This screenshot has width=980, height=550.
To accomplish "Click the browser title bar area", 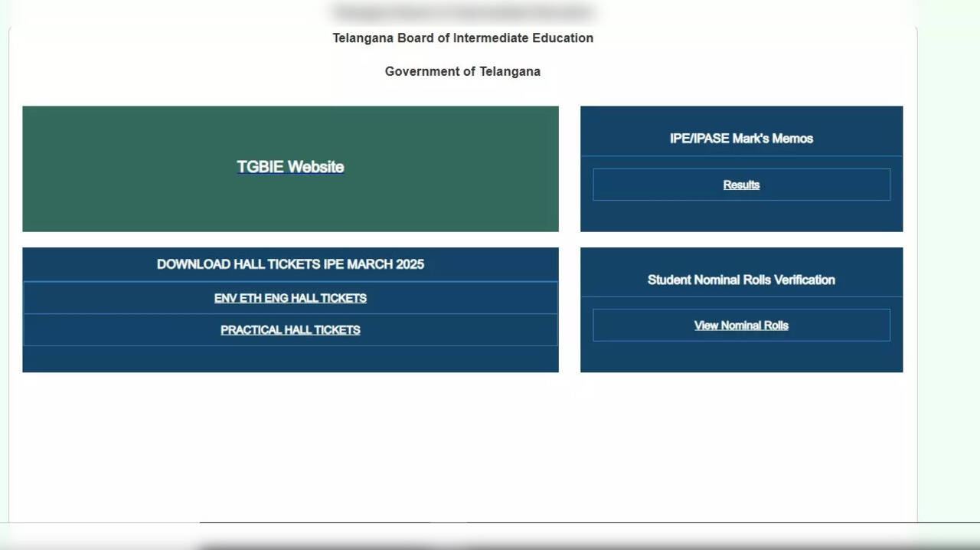I will [x=462, y=11].
